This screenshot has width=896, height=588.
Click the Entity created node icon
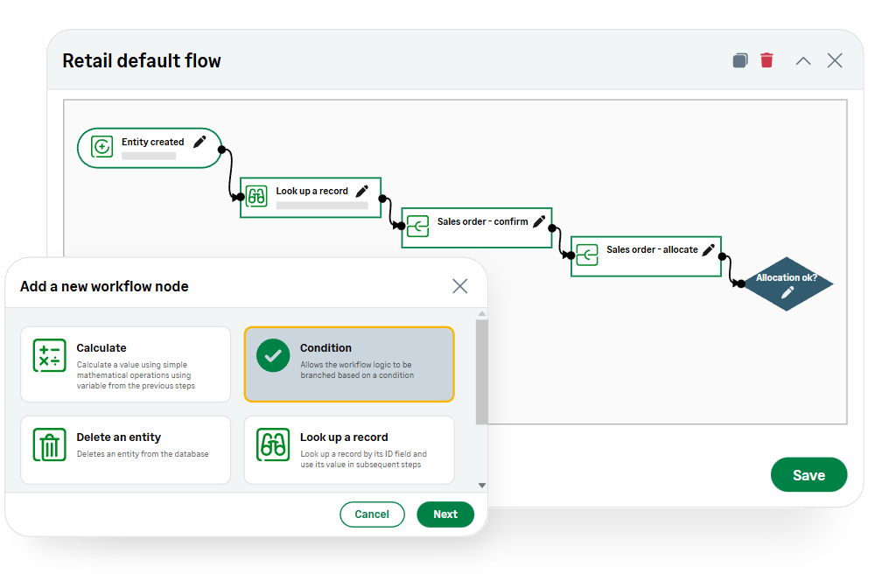(102, 147)
